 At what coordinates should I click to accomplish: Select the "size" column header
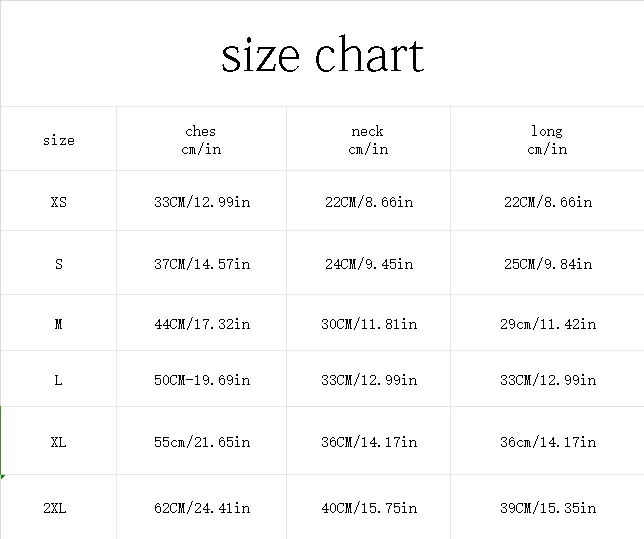point(58,140)
